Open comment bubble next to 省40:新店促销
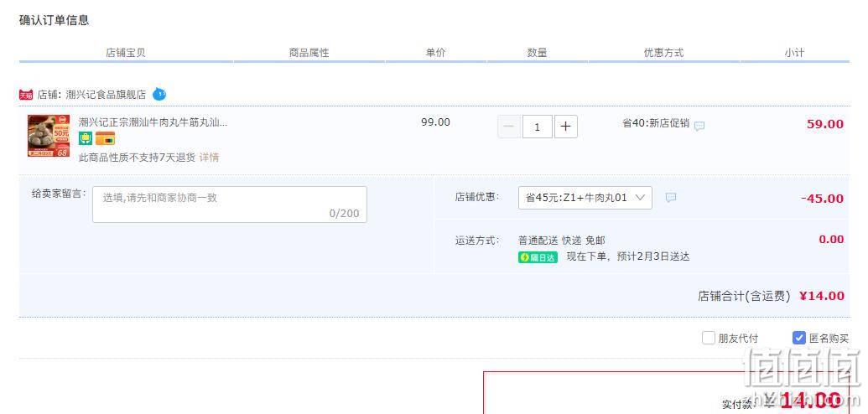868x414 pixels. (x=699, y=126)
